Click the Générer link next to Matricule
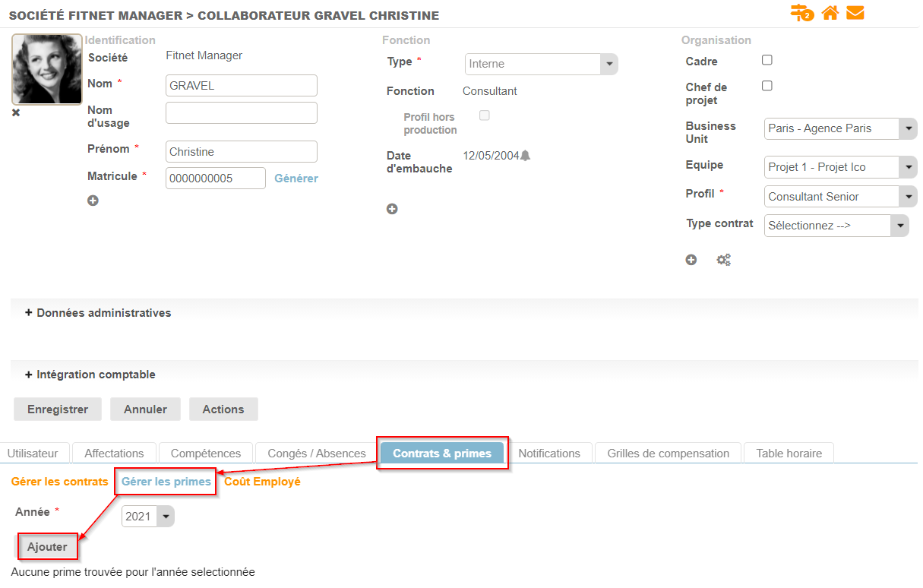 (x=296, y=179)
